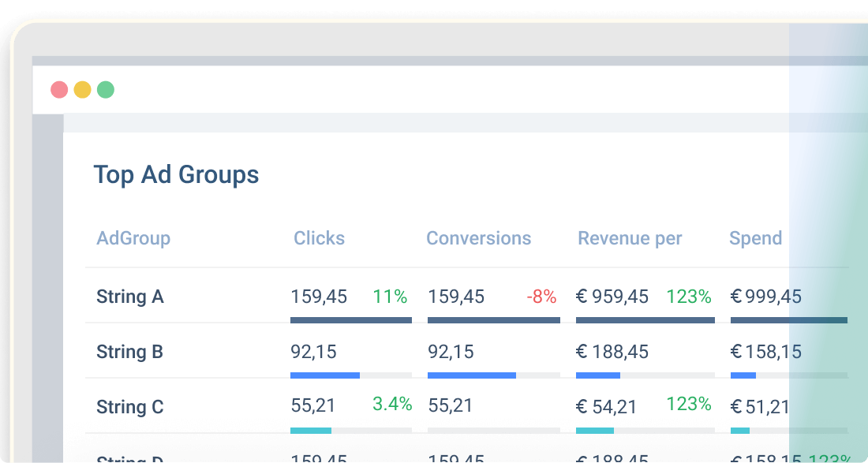868x463 pixels.
Task: Open the String C ad group
Action: pos(129,407)
